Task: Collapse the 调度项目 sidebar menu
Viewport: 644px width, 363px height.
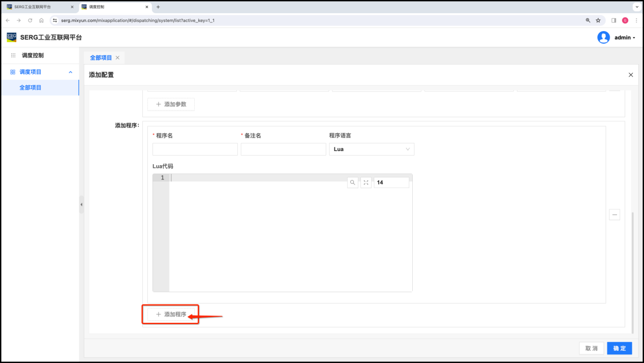Action: coord(70,72)
